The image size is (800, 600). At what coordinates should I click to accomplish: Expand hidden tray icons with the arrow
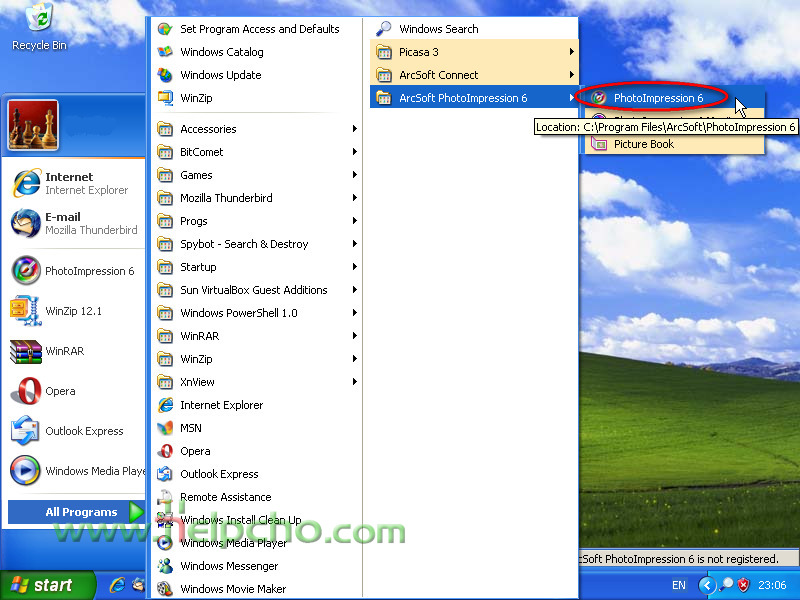[707, 585]
